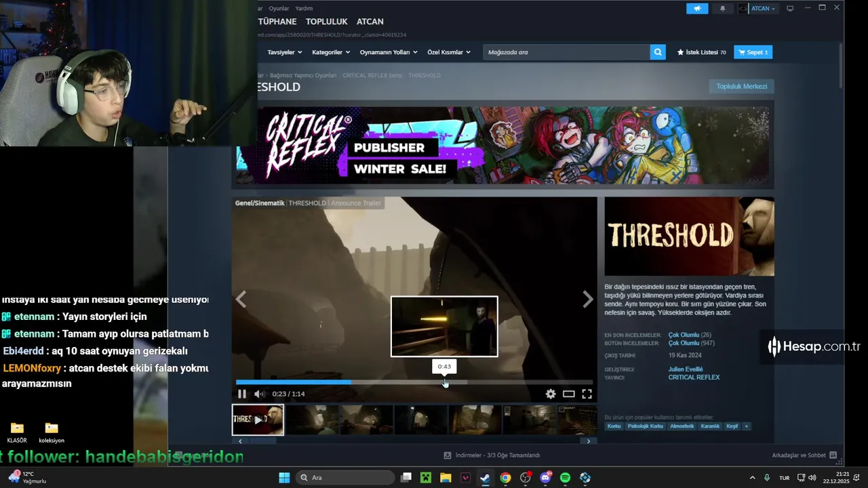This screenshot has height=488, width=868.
Task: Click the magnifier search button in store
Action: click(657, 52)
